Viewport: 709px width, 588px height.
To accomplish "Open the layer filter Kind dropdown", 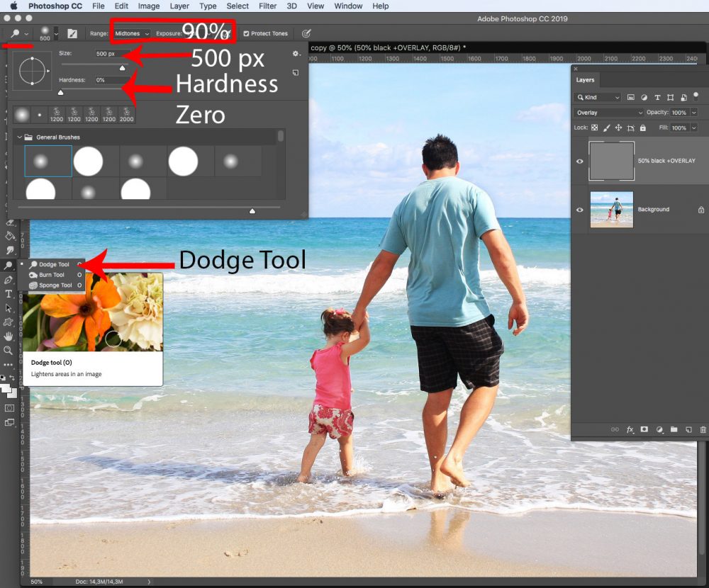I will (597, 98).
